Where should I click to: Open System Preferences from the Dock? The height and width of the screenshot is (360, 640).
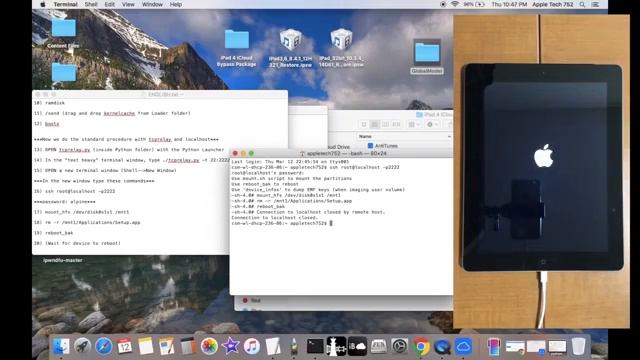(x=400, y=347)
